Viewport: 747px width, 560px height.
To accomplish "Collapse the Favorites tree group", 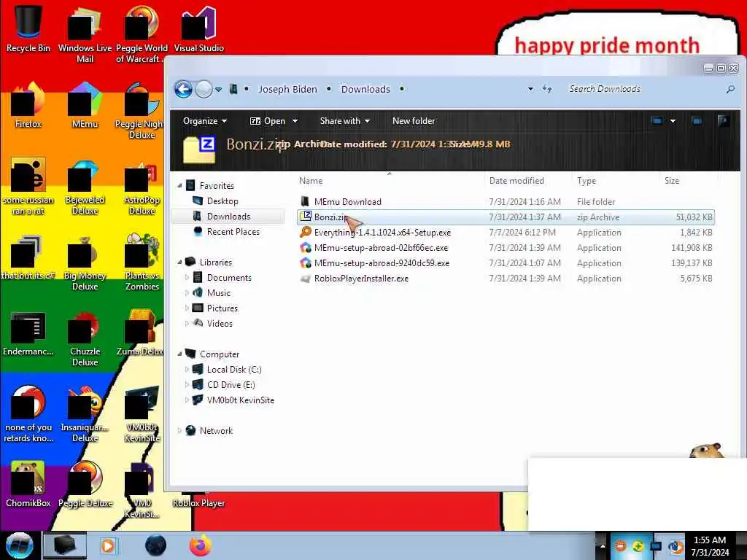I will pos(179,186).
